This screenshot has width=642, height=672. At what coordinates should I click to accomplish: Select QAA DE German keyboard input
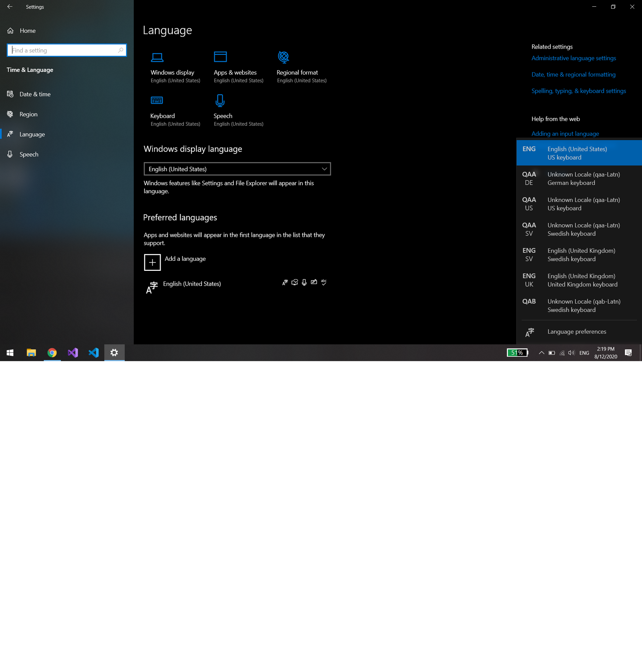[578, 178]
